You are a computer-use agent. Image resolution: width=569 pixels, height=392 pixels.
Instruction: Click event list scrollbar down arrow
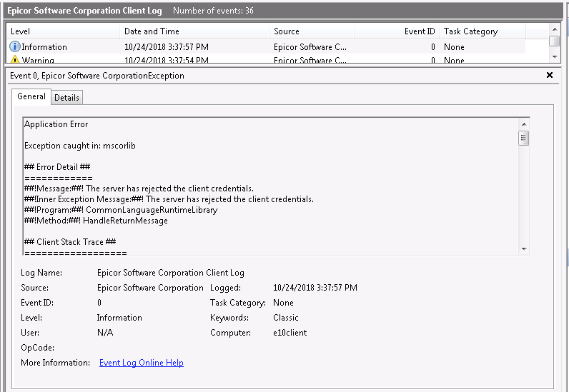point(554,57)
